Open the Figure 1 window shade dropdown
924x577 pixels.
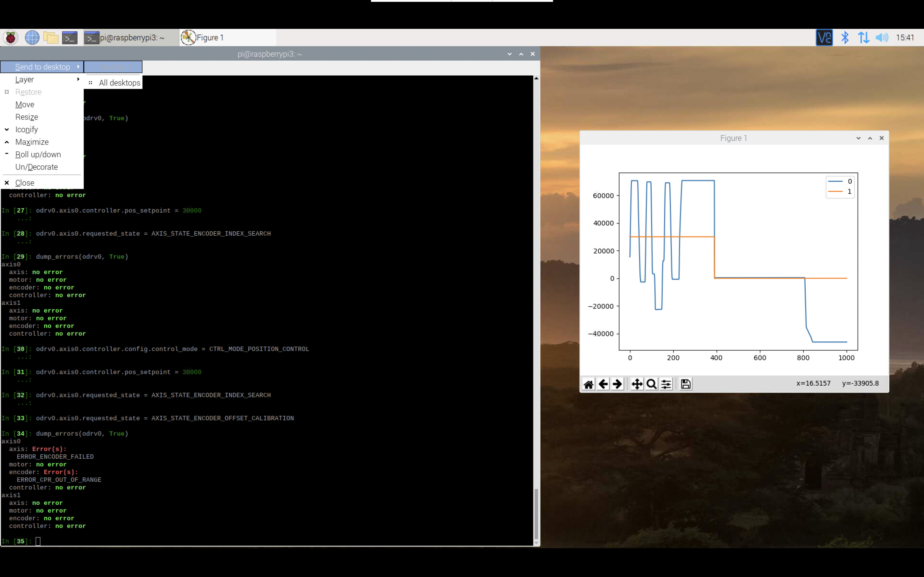858,138
